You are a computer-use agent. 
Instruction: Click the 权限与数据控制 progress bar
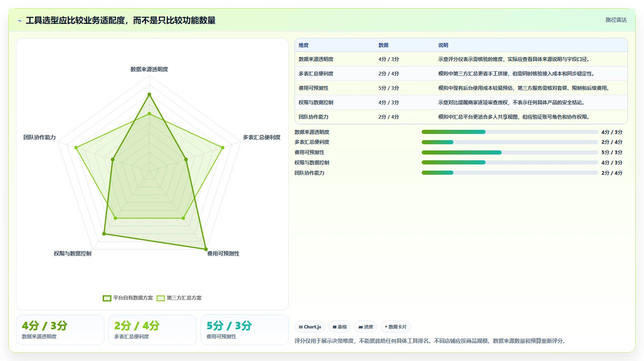pyautogui.click(x=510, y=162)
